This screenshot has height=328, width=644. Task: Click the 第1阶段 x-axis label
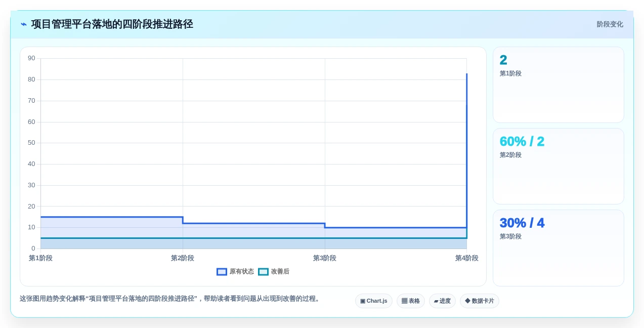click(40, 258)
